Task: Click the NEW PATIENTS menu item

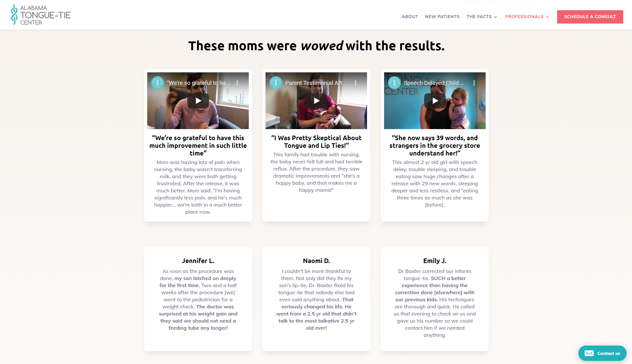Action: pyautogui.click(x=442, y=16)
